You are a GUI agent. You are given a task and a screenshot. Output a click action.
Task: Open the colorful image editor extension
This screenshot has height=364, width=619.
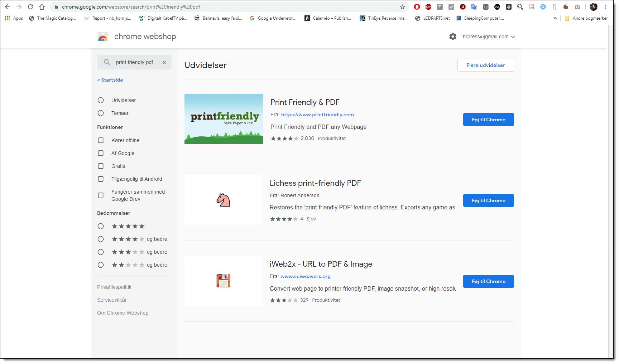pos(532,7)
